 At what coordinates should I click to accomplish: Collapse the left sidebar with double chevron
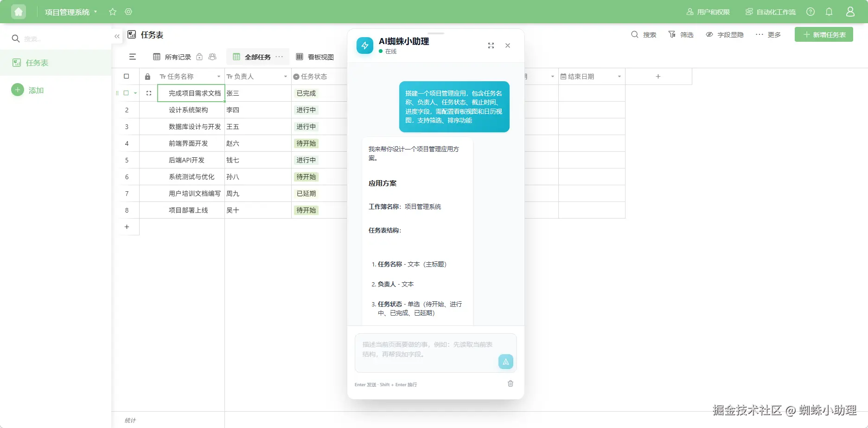pyautogui.click(x=117, y=36)
